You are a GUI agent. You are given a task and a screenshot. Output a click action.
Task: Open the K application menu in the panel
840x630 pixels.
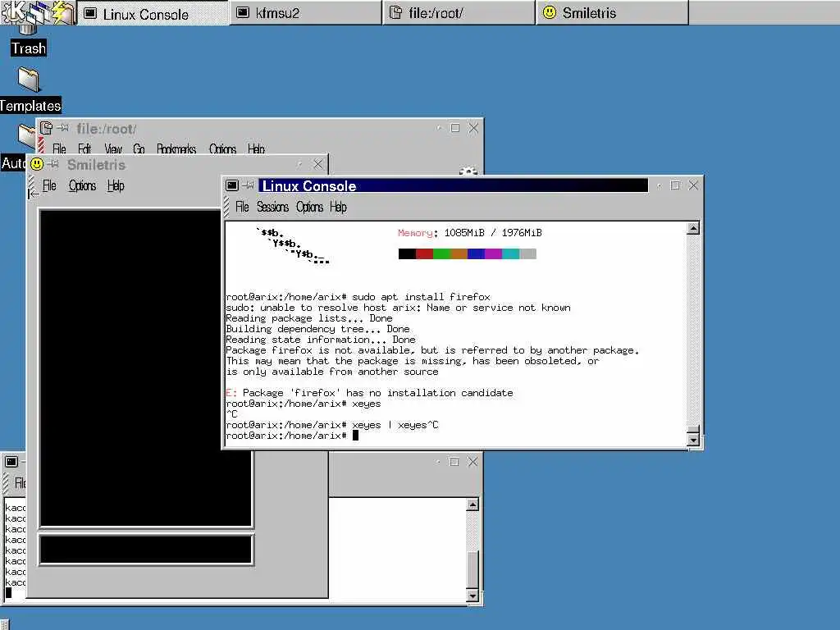(11, 11)
